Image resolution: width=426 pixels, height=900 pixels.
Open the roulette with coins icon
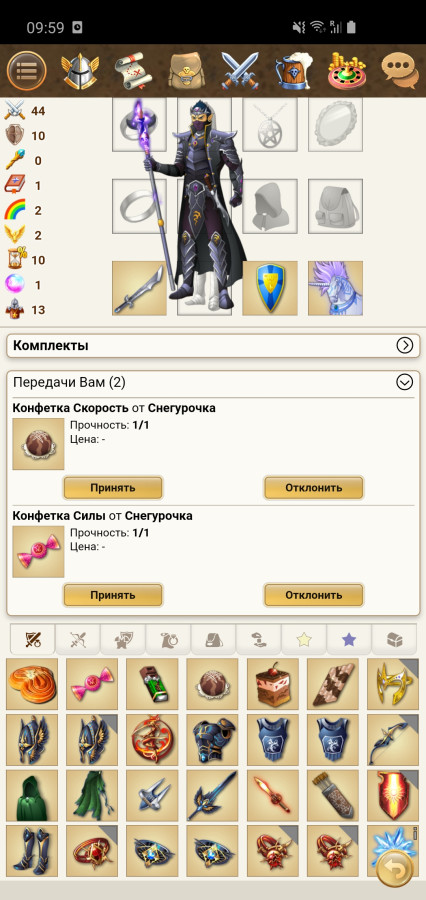pyautogui.click(x=347, y=71)
